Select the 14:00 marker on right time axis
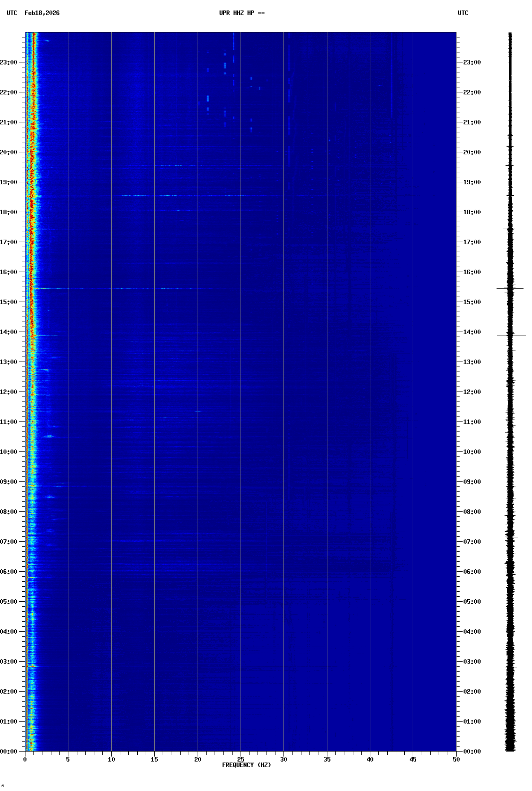532x791 pixels. pyautogui.click(x=472, y=332)
